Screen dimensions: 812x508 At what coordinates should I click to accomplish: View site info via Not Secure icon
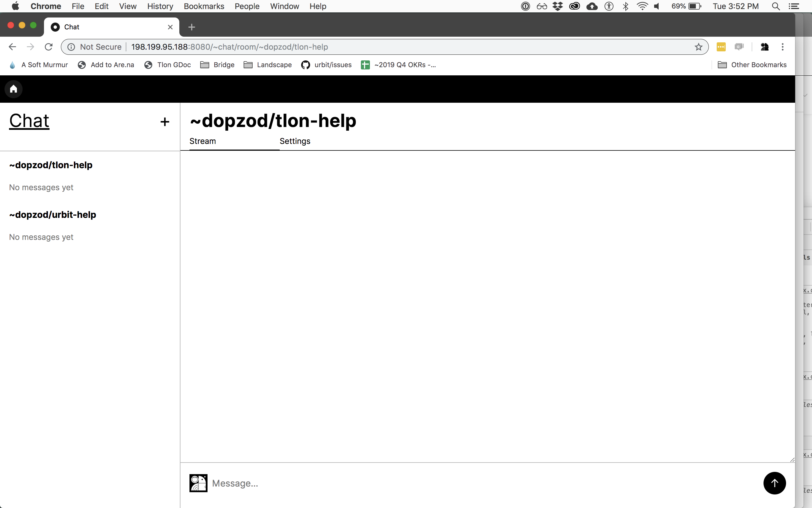(71, 47)
